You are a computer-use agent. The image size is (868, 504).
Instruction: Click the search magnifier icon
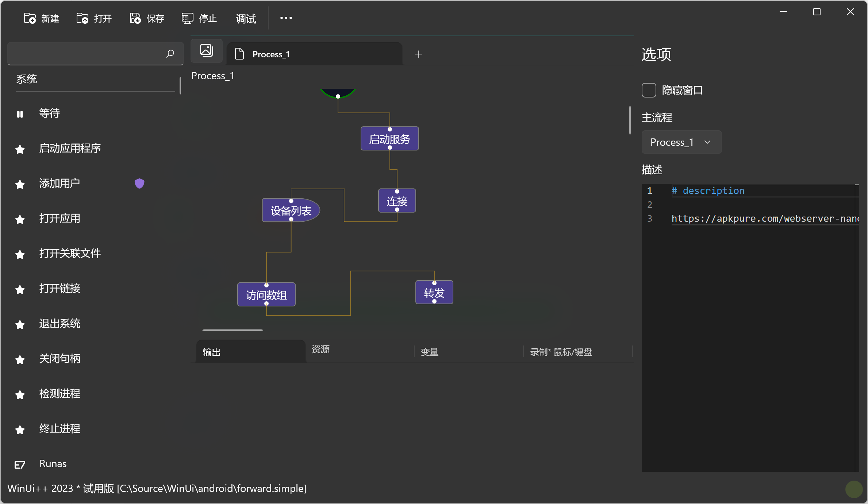pyautogui.click(x=170, y=54)
